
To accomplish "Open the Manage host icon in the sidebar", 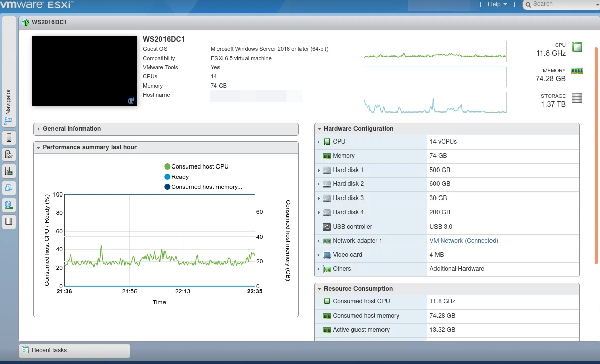I will coord(9,154).
